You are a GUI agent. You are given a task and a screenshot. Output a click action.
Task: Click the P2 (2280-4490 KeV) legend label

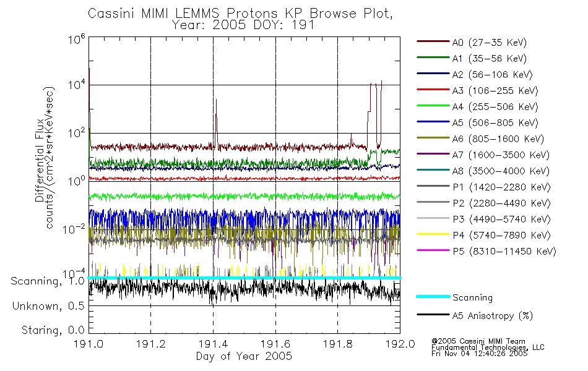pos(501,203)
